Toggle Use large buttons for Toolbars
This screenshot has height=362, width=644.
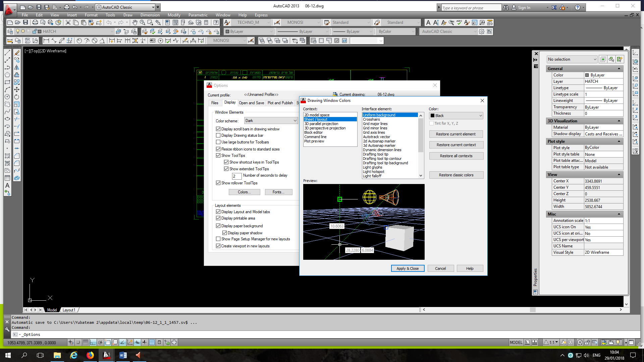[218, 142]
